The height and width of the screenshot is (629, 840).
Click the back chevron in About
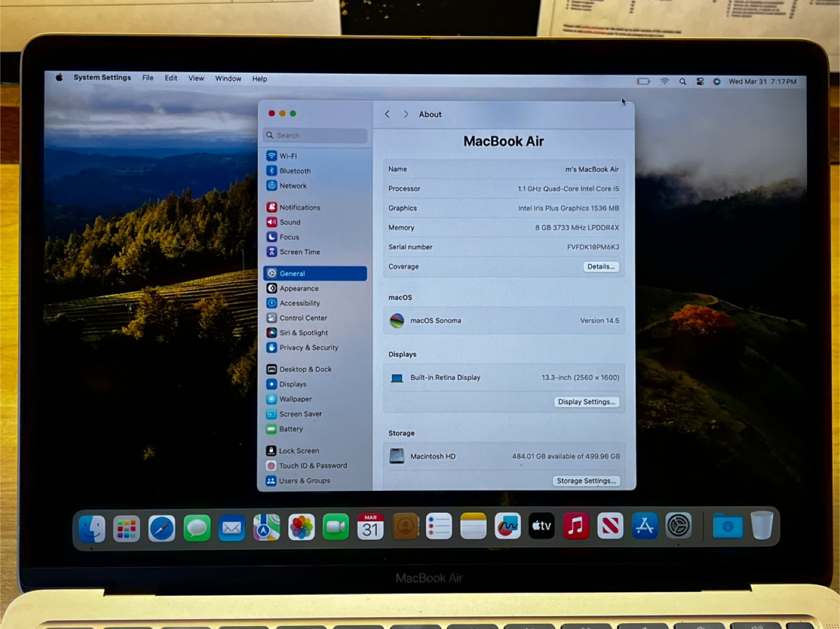click(387, 114)
